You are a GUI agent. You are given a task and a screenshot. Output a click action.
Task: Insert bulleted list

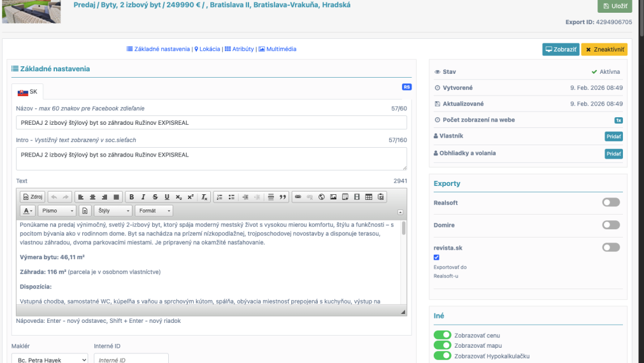(232, 197)
